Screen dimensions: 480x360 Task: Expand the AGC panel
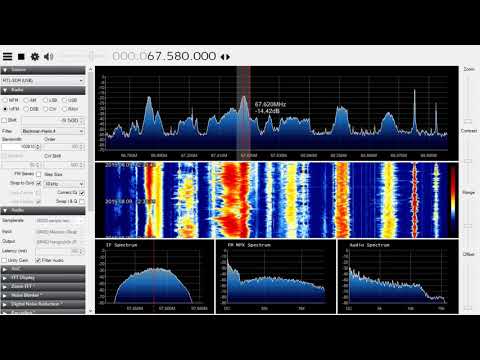tap(43, 269)
